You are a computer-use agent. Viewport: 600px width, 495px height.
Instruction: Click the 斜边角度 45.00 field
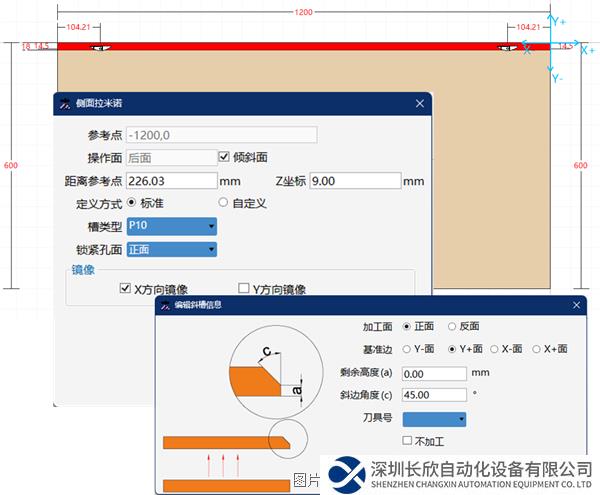432,395
